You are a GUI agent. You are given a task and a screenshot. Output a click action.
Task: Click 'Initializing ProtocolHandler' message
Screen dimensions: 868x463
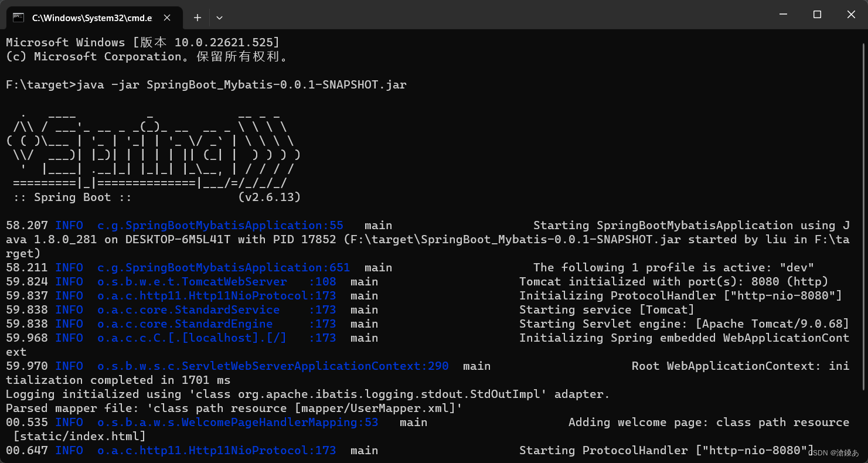[681, 296]
